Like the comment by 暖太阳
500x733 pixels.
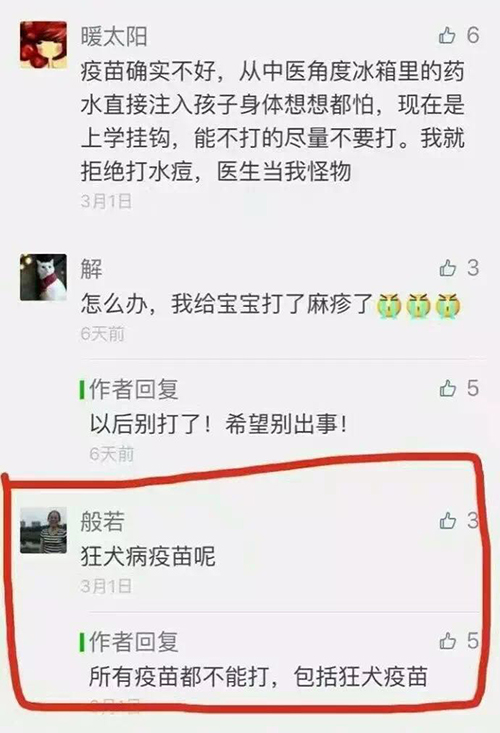coord(447,36)
